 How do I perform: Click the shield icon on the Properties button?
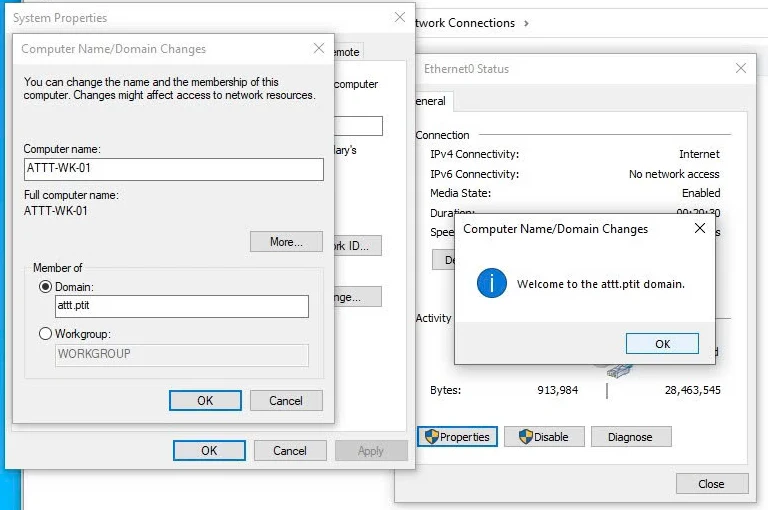[432, 437]
